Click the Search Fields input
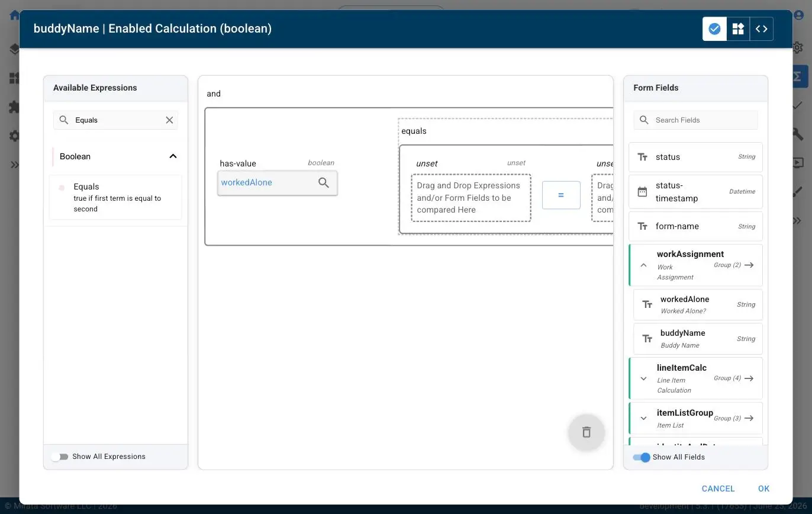The height and width of the screenshot is (514, 812). [695, 120]
